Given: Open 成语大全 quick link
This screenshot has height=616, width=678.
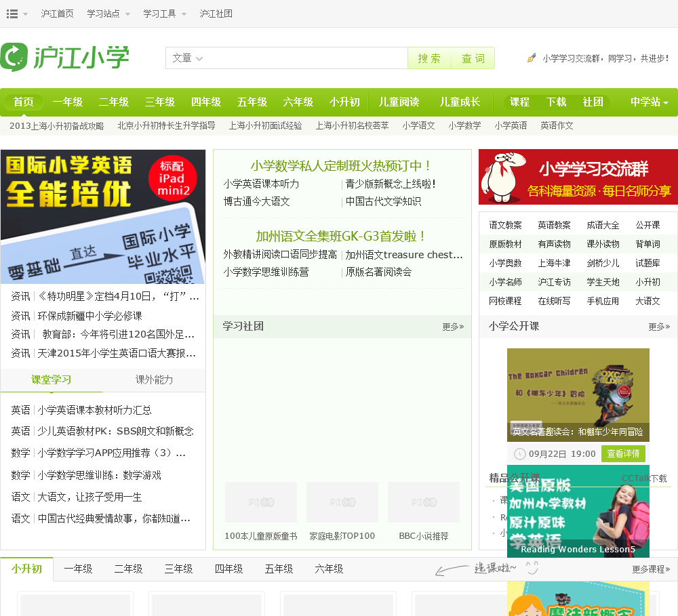Looking at the screenshot, I should pos(603,225).
